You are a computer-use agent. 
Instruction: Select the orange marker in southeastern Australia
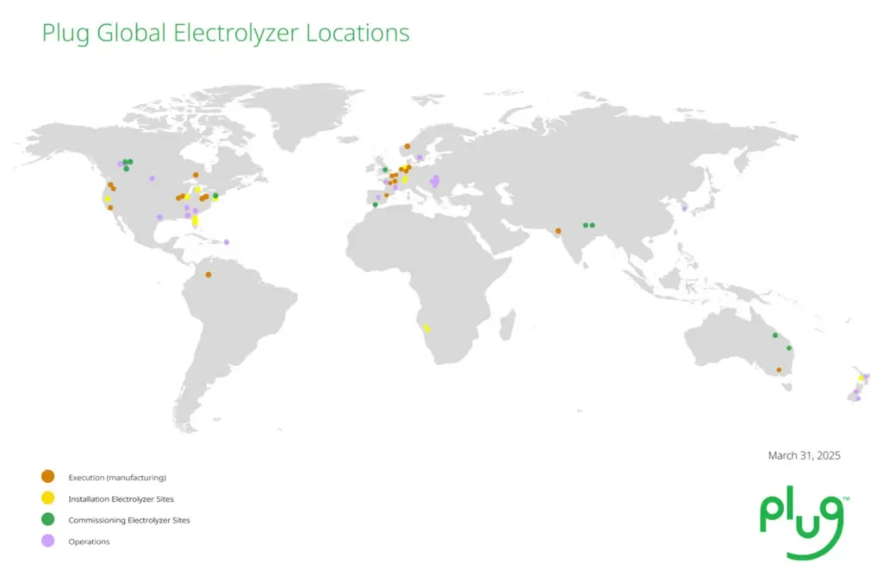pos(779,370)
